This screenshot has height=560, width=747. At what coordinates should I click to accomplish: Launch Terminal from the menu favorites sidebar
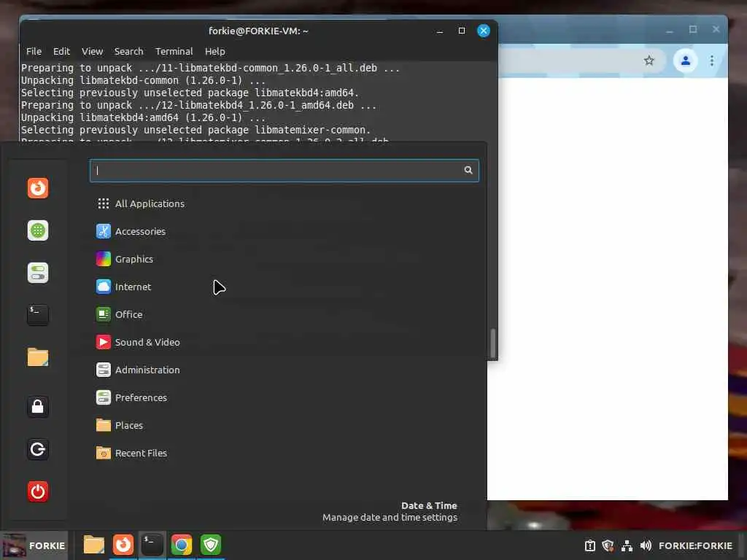pyautogui.click(x=38, y=315)
